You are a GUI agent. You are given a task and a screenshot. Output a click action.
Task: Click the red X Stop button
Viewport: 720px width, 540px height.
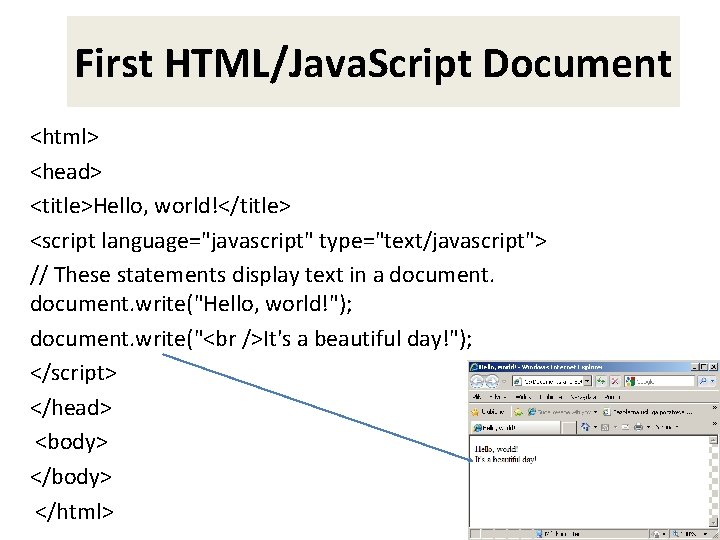[x=615, y=381]
